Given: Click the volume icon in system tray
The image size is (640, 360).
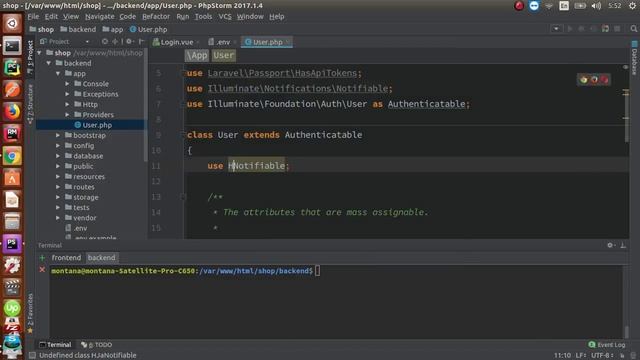Looking at the screenshot, I should click(x=596, y=6).
